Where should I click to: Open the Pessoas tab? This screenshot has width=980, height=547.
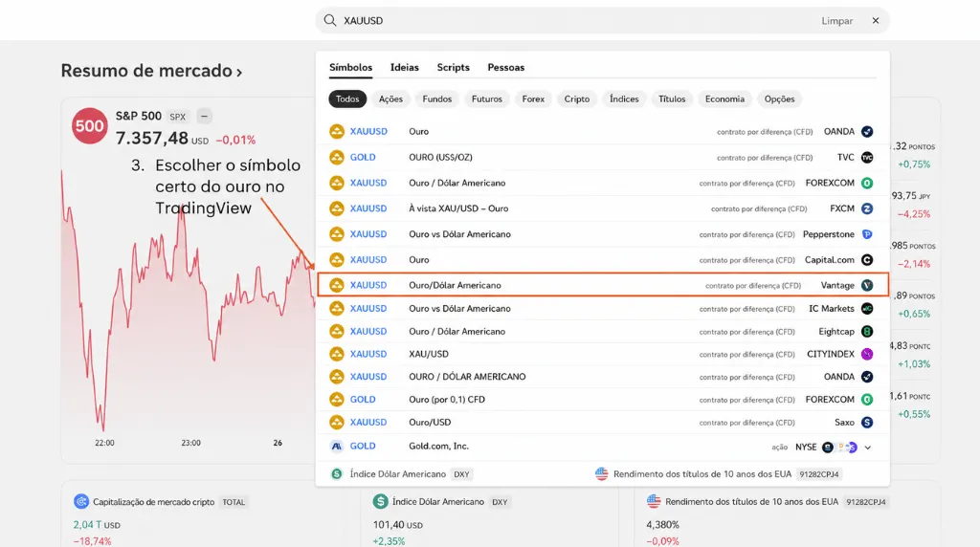point(505,68)
